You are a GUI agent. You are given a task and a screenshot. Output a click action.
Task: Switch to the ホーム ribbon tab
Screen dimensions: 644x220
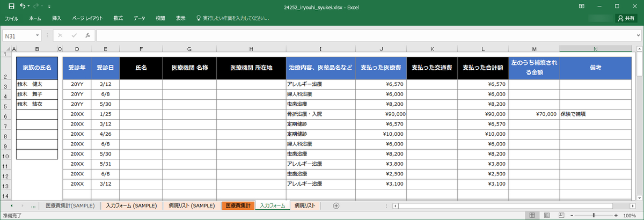[35, 18]
